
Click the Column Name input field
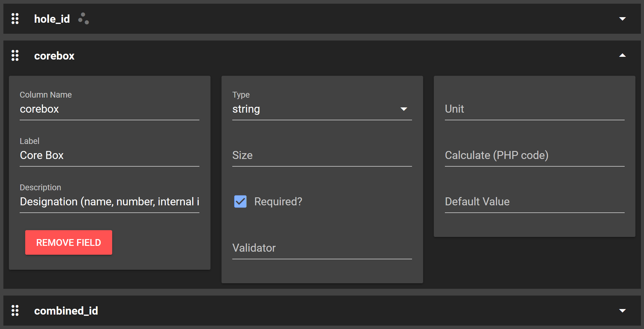(109, 109)
